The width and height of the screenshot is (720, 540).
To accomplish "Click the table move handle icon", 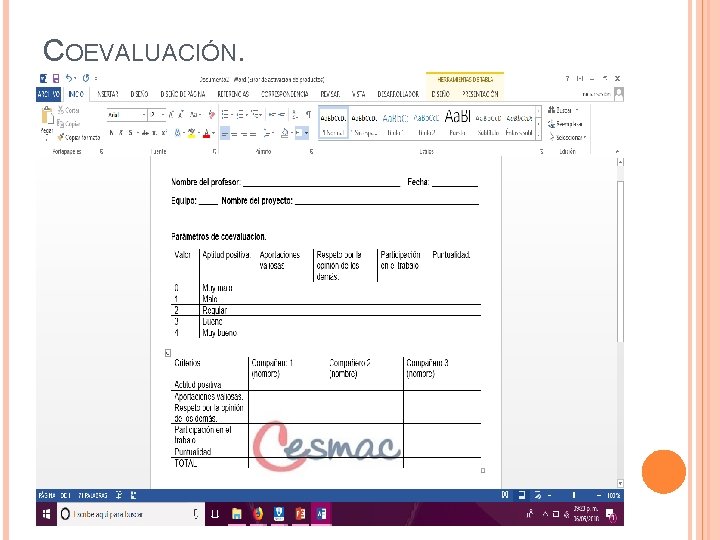I will [168, 353].
